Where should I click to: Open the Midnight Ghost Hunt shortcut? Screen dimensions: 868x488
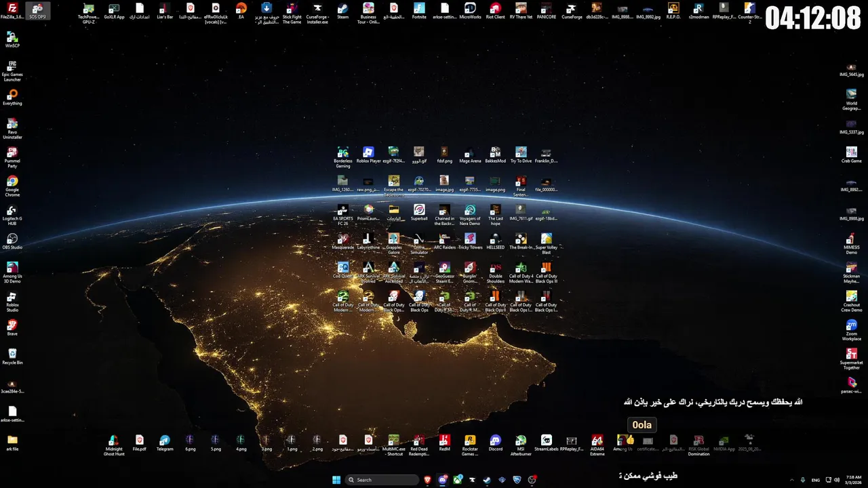[114, 445]
